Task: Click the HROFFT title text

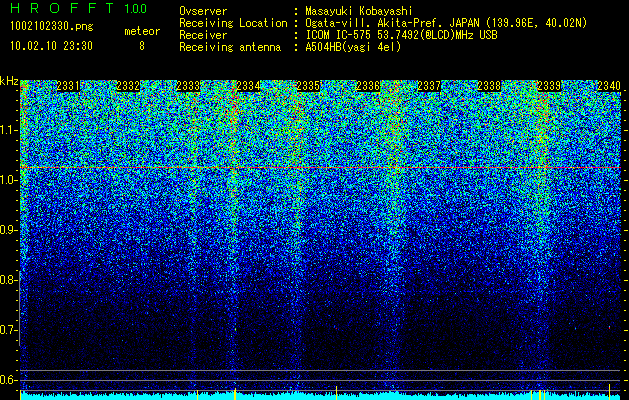Action: [x=62, y=8]
